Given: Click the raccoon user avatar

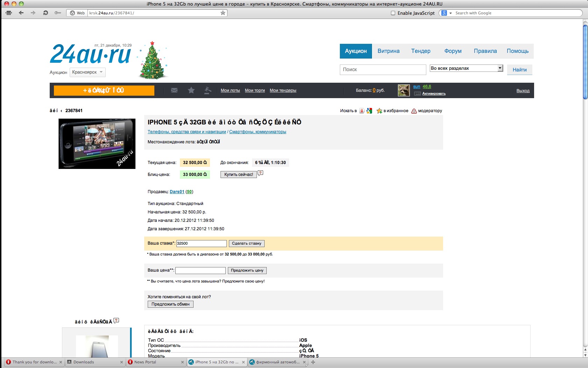Looking at the screenshot, I should pos(404,90).
